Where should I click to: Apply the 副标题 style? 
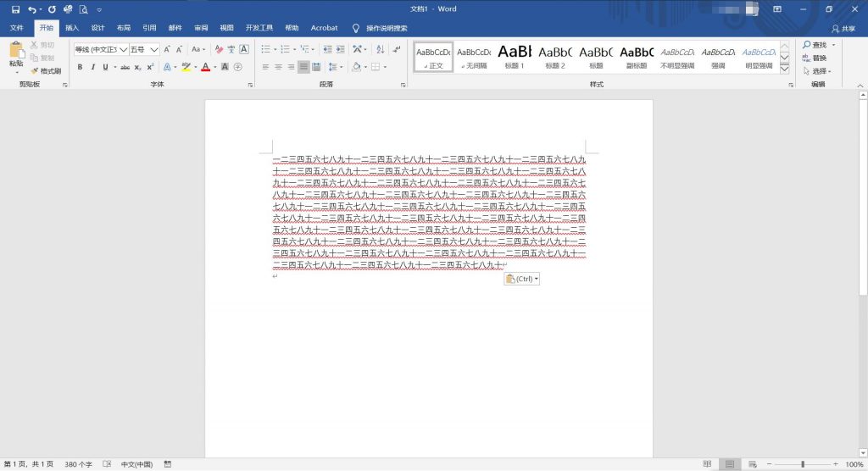point(637,57)
